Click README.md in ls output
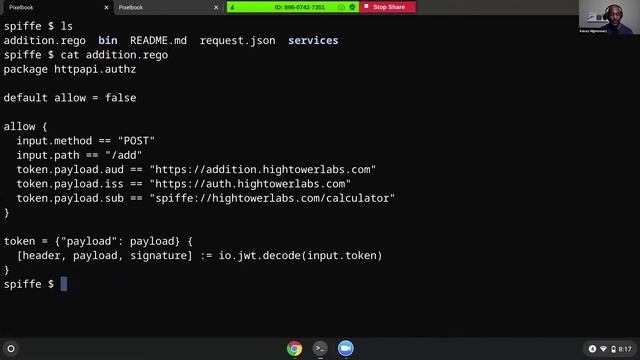Screen dimensions: 640x360 158,40
